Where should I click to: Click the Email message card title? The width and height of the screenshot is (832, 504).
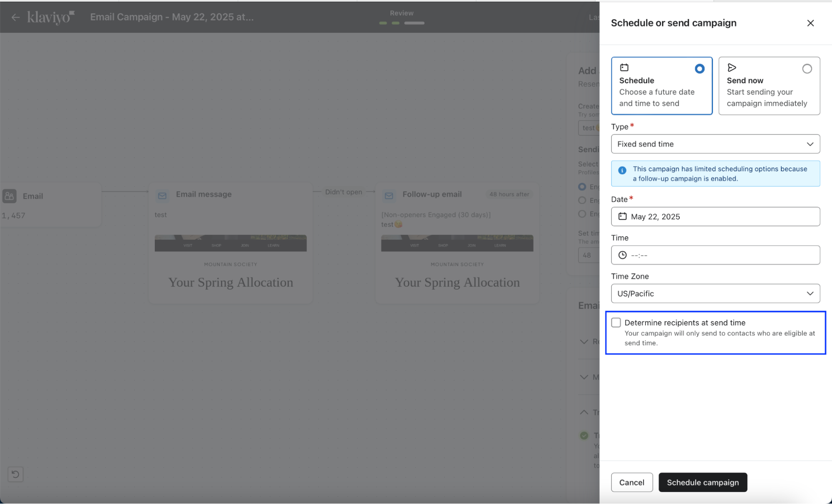[204, 194]
